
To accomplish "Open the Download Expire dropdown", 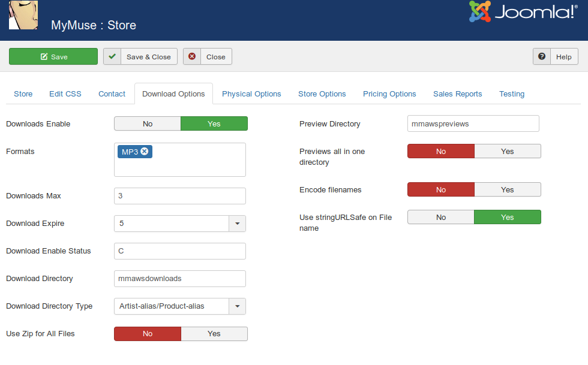I will coord(238,223).
